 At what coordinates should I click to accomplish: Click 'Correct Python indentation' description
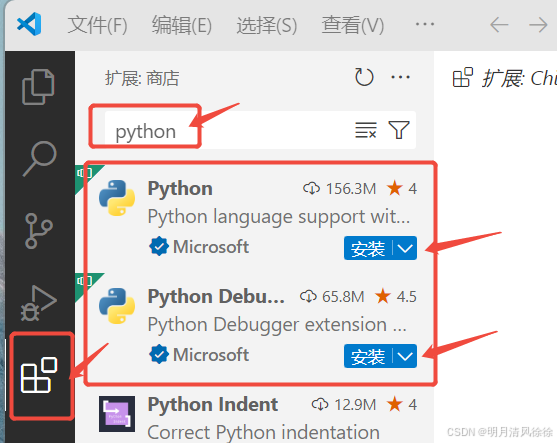click(264, 432)
